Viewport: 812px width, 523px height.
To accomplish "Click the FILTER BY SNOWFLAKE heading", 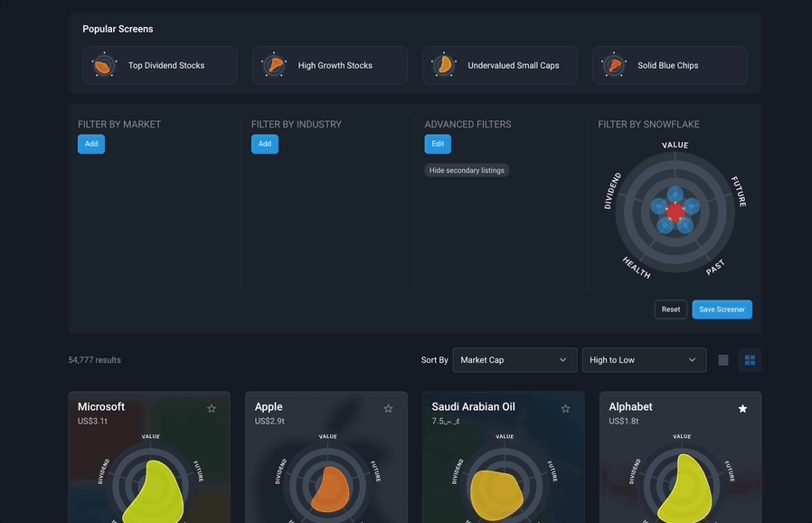I will (648, 124).
